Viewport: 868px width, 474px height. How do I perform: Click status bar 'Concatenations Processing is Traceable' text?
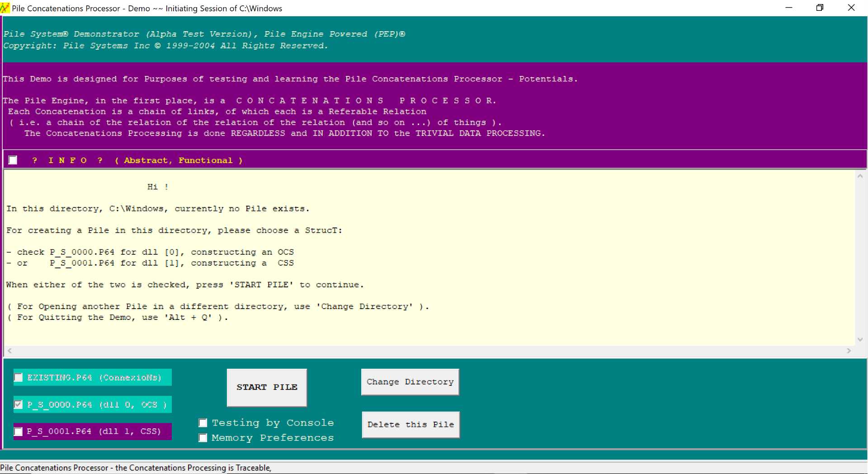click(x=193, y=468)
